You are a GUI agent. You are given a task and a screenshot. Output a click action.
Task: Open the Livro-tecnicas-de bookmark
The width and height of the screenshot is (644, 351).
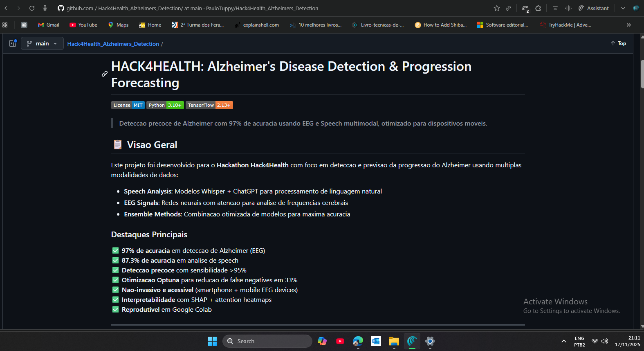tap(378, 25)
